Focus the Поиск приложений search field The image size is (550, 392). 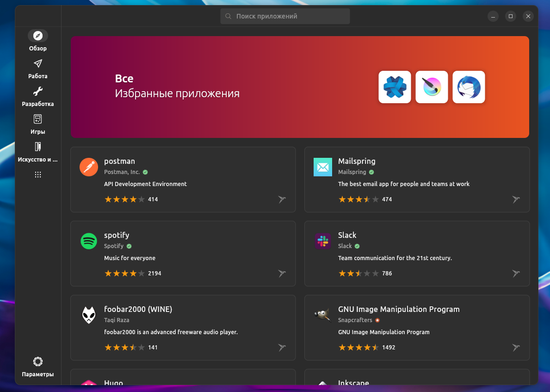[285, 16]
